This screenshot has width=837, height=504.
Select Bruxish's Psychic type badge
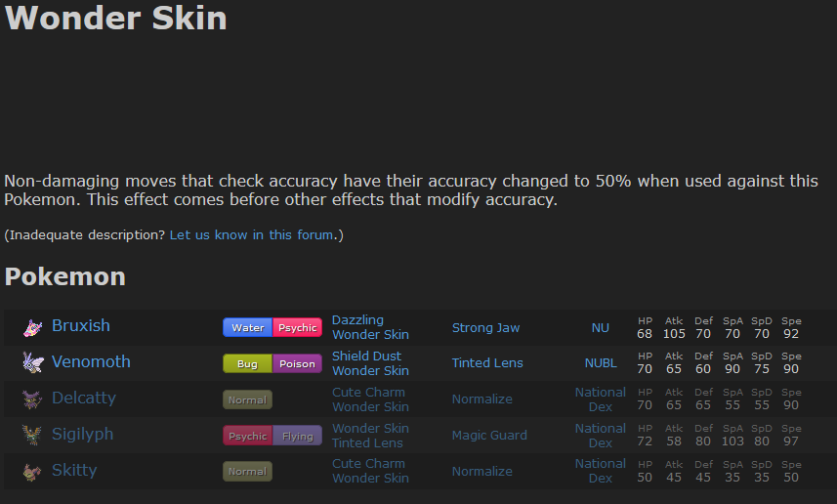pos(297,328)
